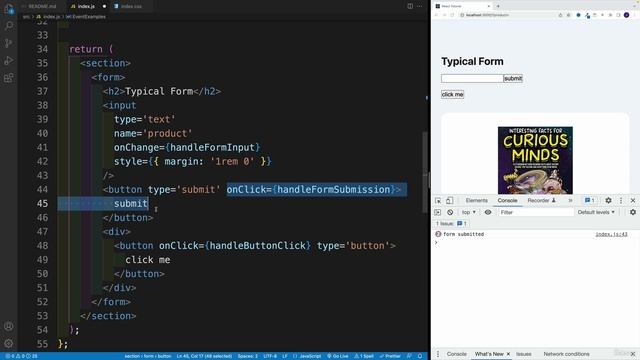The image size is (640, 360).
Task: Open Chrome profile avatar
Action: [x=627, y=15]
